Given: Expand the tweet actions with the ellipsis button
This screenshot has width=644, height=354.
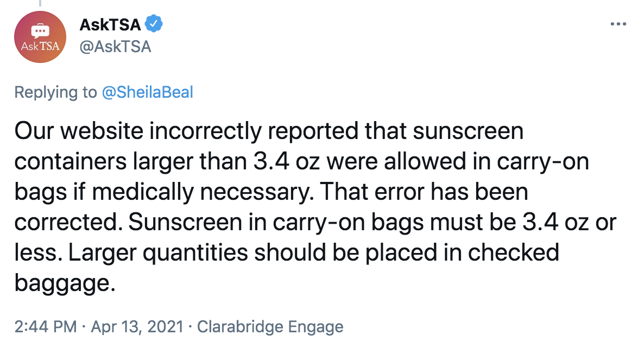Looking at the screenshot, I should (618, 24).
